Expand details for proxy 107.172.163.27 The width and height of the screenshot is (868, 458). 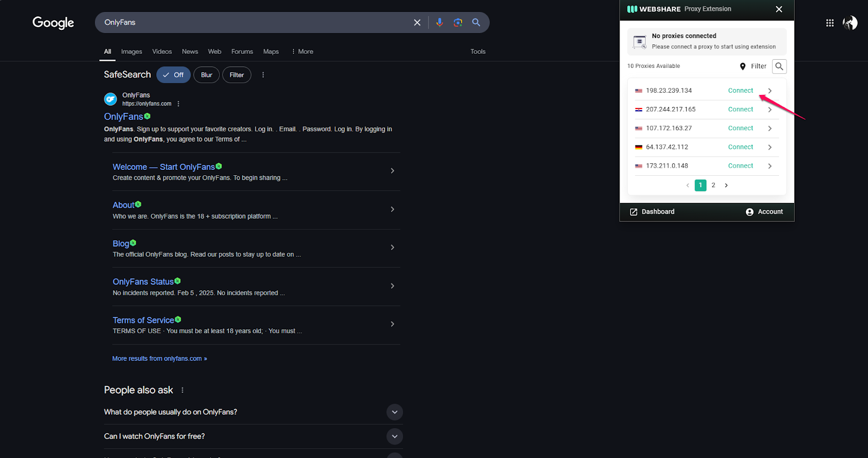pos(770,129)
